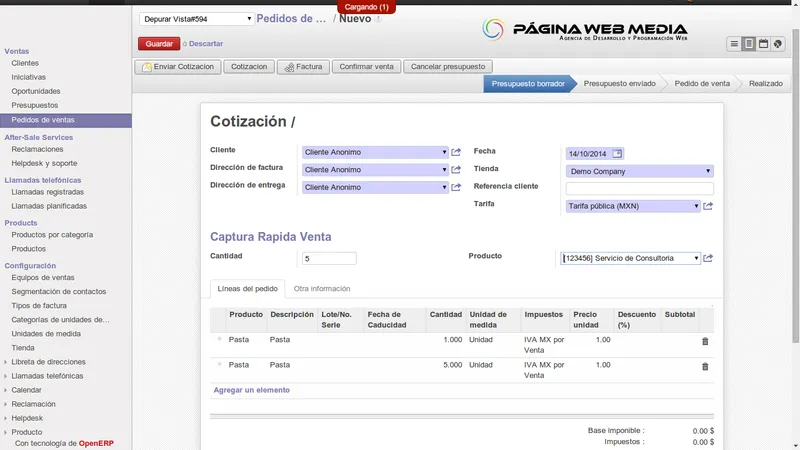800x450 pixels.
Task: Open the Tarifa pública dropdown
Action: (x=633, y=206)
